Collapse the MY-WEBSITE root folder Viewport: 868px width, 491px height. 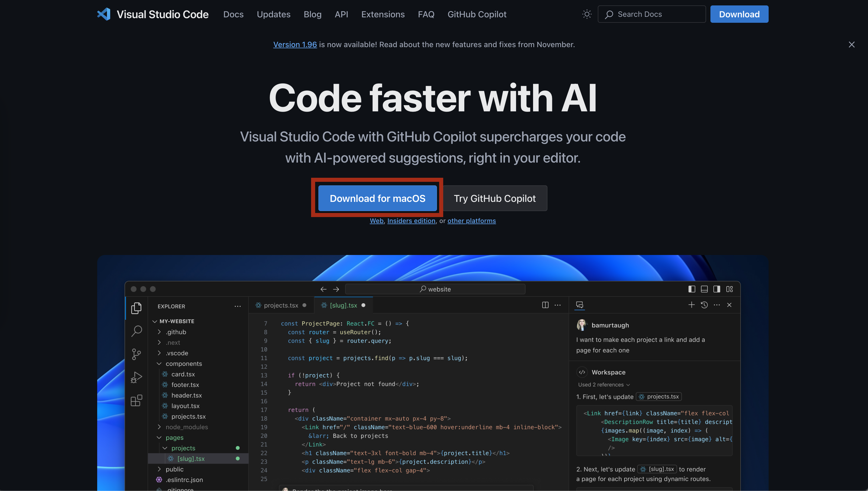pyautogui.click(x=155, y=321)
